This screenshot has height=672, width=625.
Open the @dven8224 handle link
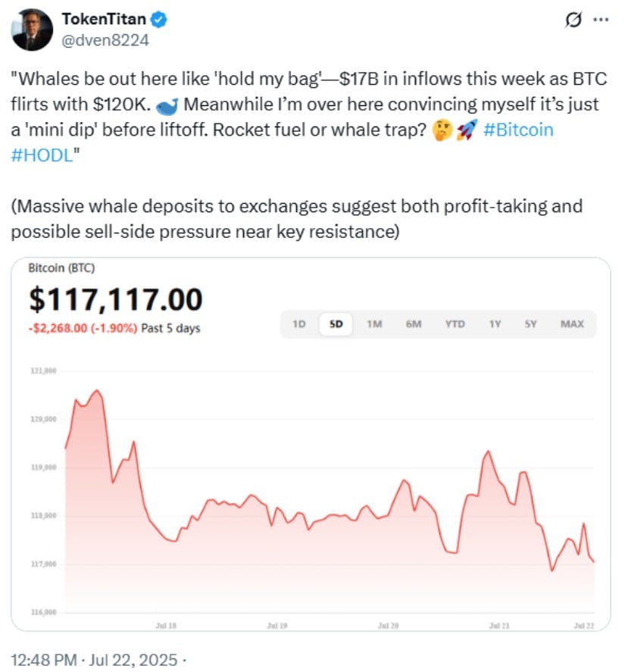(105, 40)
